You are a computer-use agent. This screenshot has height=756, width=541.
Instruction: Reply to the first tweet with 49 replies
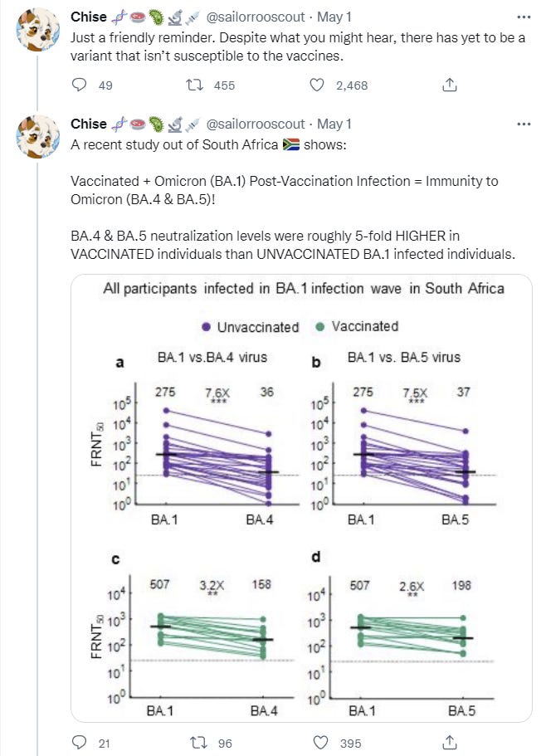80,85
